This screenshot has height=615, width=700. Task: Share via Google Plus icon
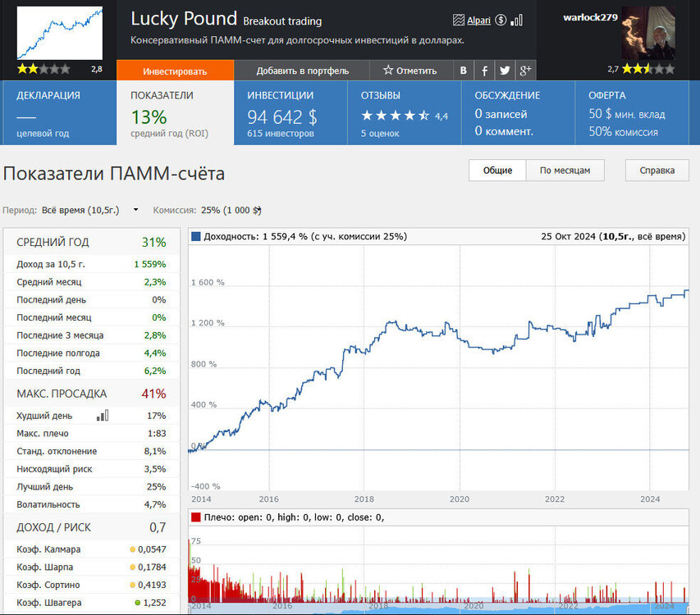[x=525, y=71]
